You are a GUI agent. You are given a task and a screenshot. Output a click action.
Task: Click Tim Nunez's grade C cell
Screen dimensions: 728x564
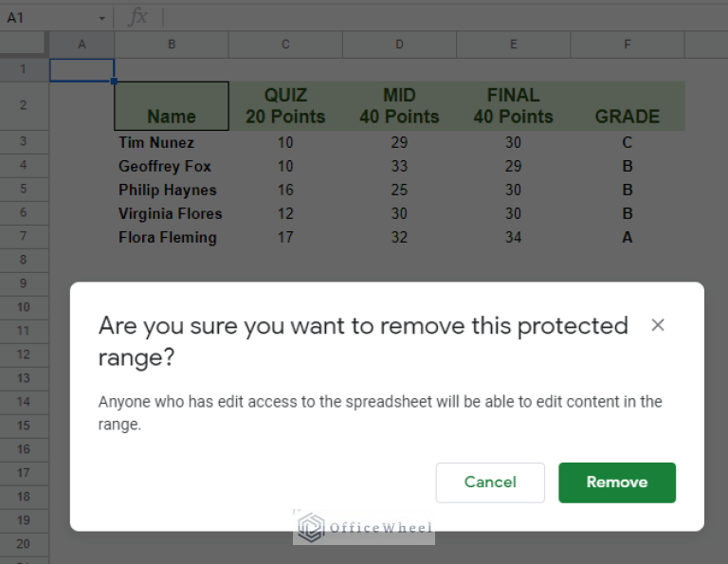[x=628, y=142]
